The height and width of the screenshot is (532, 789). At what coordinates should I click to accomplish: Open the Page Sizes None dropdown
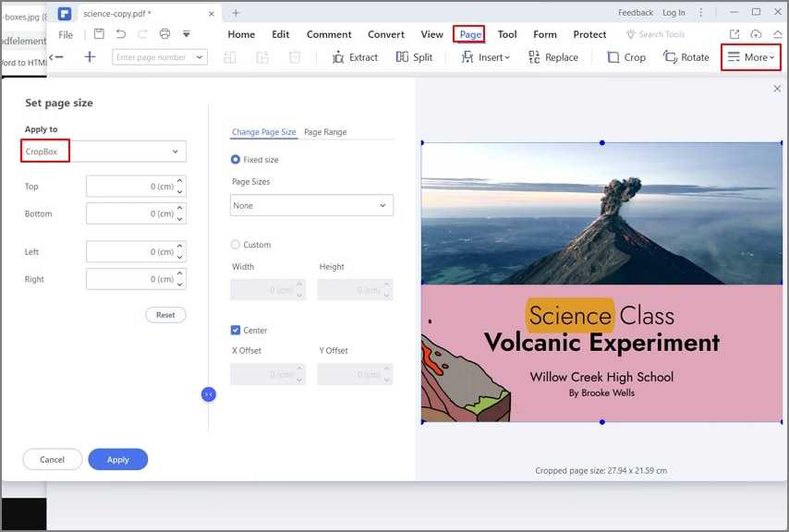(311, 205)
